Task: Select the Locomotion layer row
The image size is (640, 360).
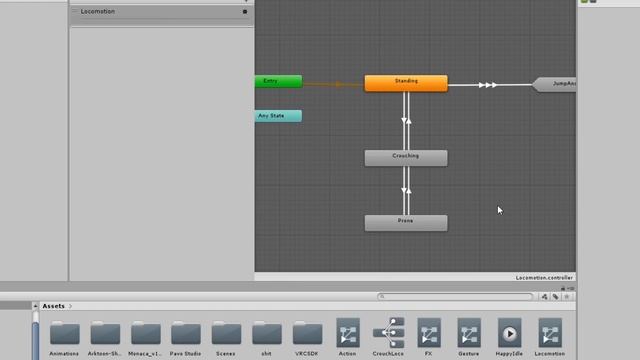Action: (162, 16)
